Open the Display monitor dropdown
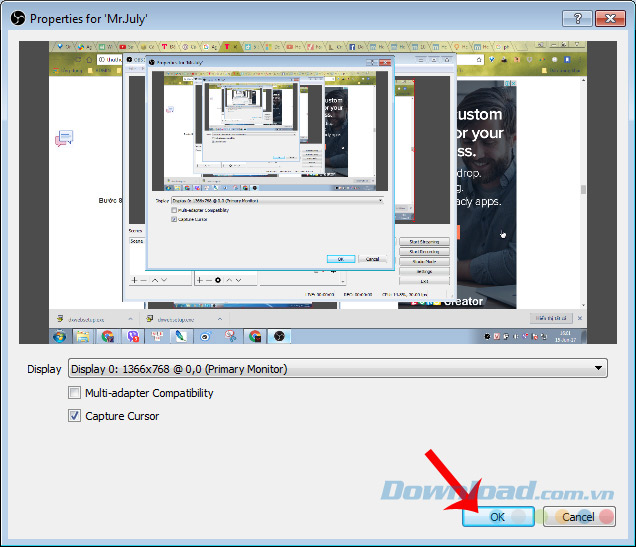Viewport: 636px width, 547px height. (336, 369)
